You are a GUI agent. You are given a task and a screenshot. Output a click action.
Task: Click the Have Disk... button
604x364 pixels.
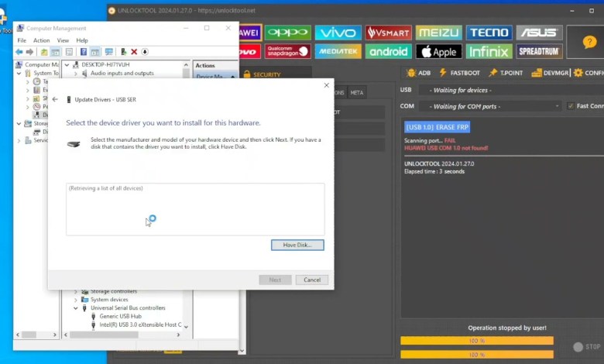297,245
